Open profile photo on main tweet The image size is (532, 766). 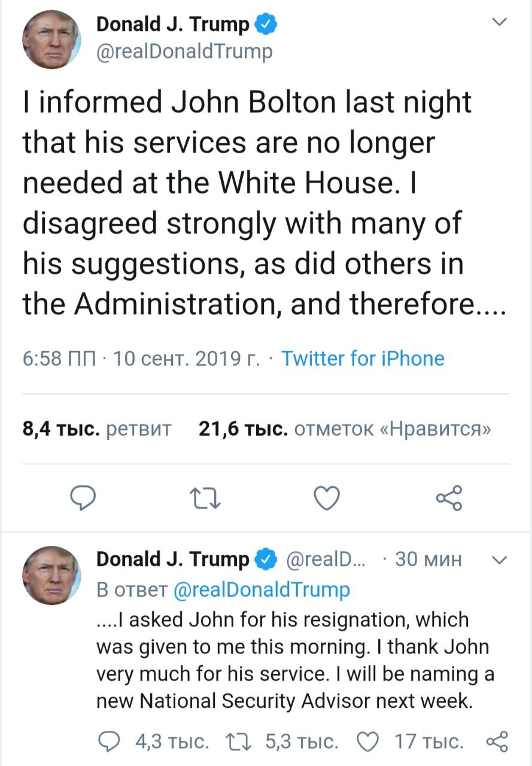coord(51,39)
